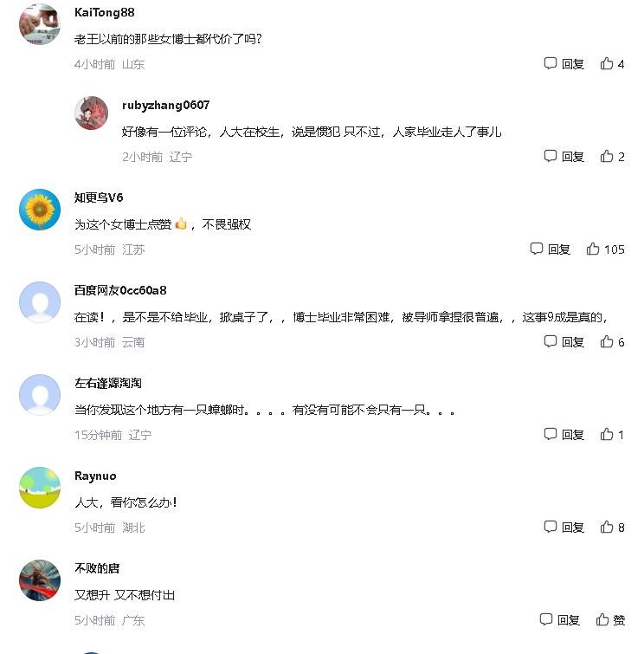Open KaiTong88's profile avatar
Viewport: 644px width, 654px height.
tap(40, 24)
